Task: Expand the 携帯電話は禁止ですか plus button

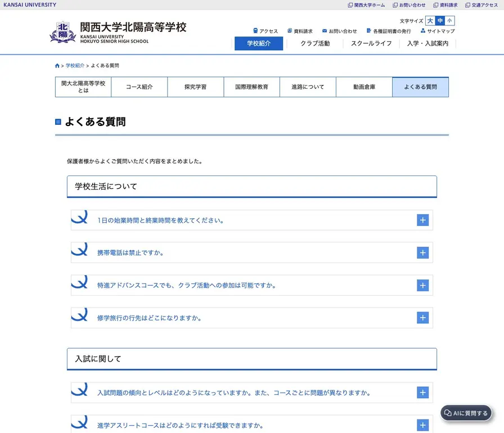Action: [422, 252]
